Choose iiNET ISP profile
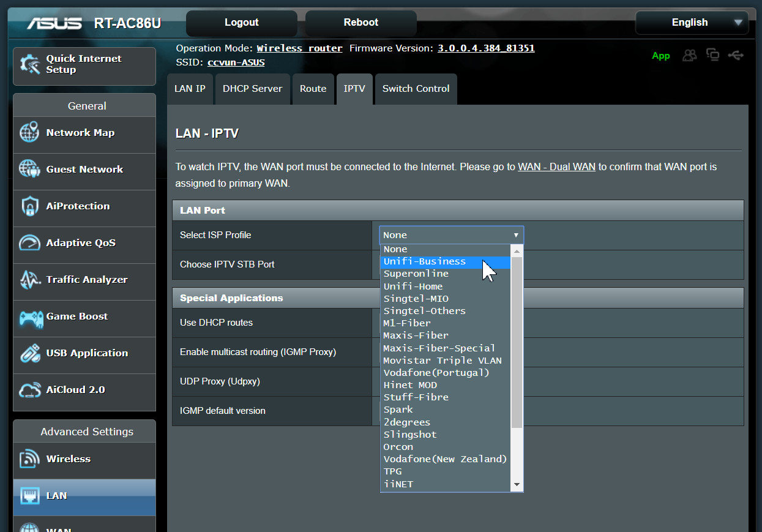The height and width of the screenshot is (532, 762). (446, 484)
